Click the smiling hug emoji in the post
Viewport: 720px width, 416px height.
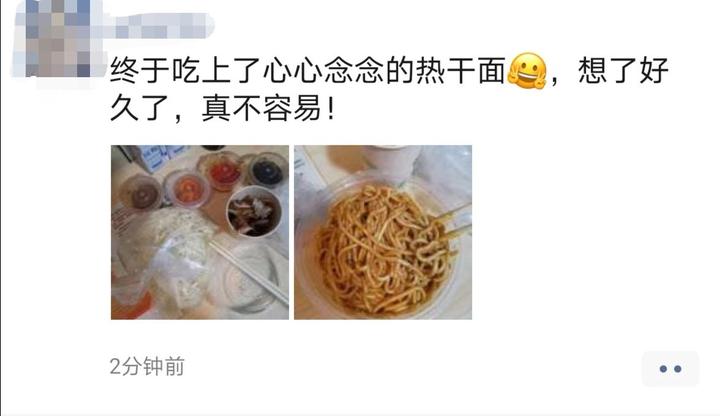click(527, 71)
